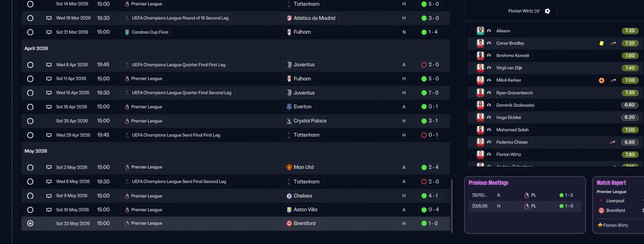644x244 pixels.
Task: Click Mohamed Salah's 7.00 match rating
Action: (x=629, y=130)
